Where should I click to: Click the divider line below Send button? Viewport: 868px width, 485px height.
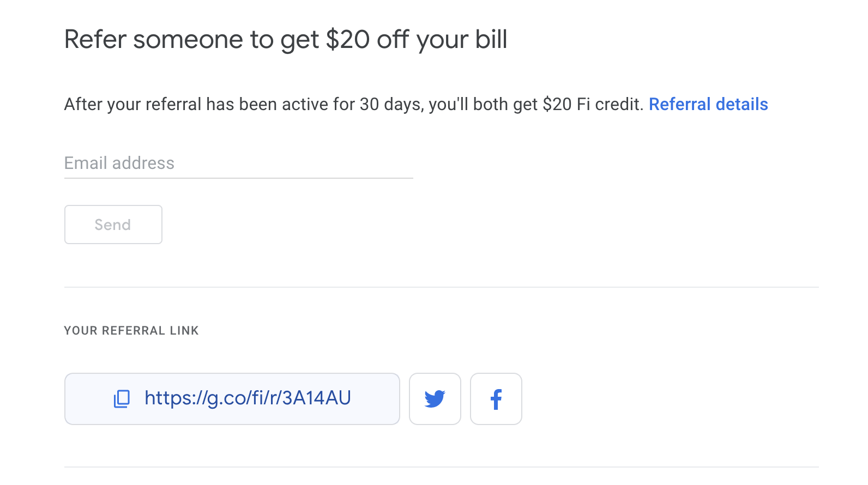tap(441, 287)
